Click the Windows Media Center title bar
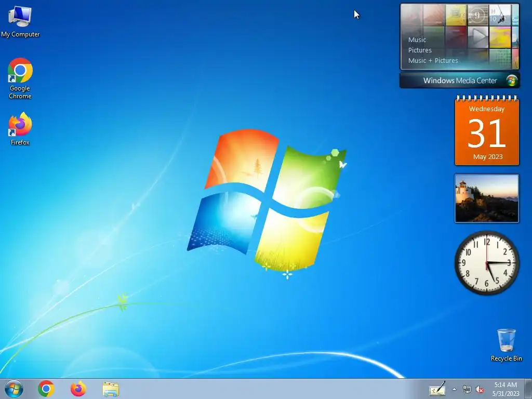The image size is (532, 399). coord(460,81)
